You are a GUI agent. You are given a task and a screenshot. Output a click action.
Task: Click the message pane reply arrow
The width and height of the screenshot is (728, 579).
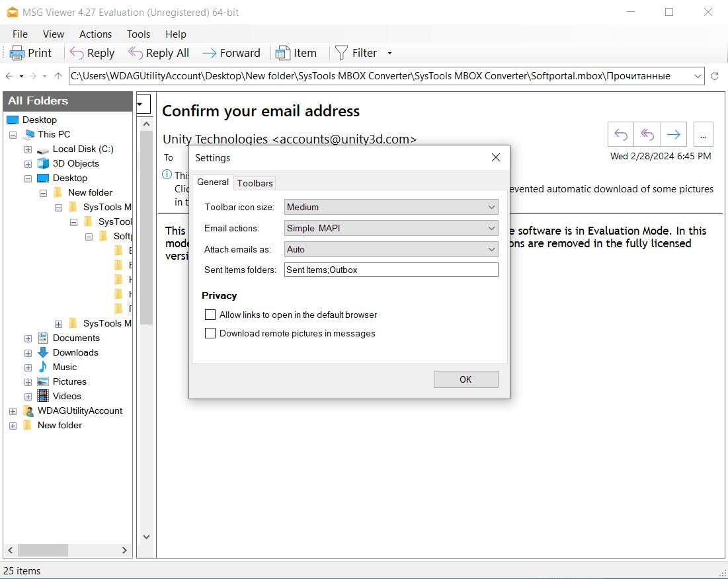click(x=621, y=135)
